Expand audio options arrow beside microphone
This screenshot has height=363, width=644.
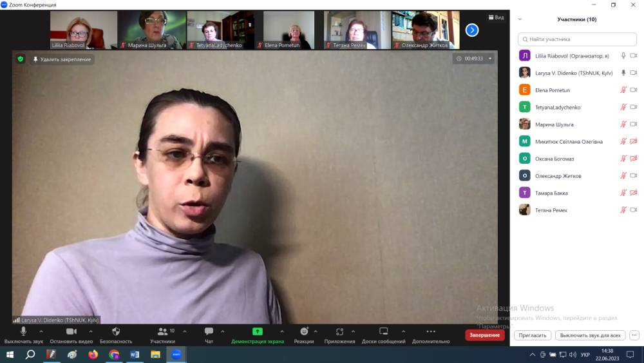tap(41, 331)
